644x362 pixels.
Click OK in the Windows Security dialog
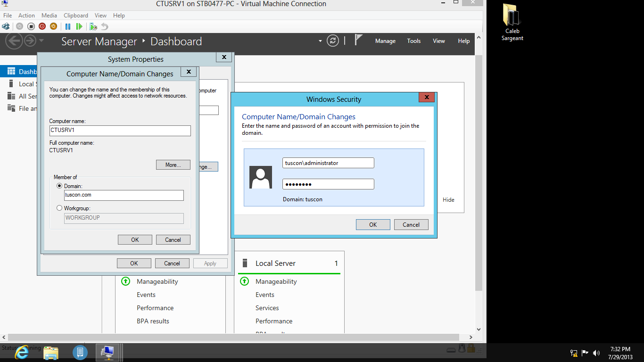(373, 225)
